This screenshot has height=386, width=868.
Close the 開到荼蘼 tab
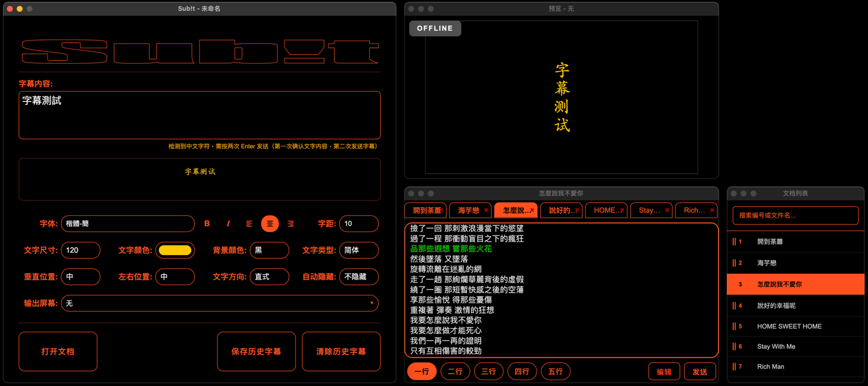tap(443, 211)
